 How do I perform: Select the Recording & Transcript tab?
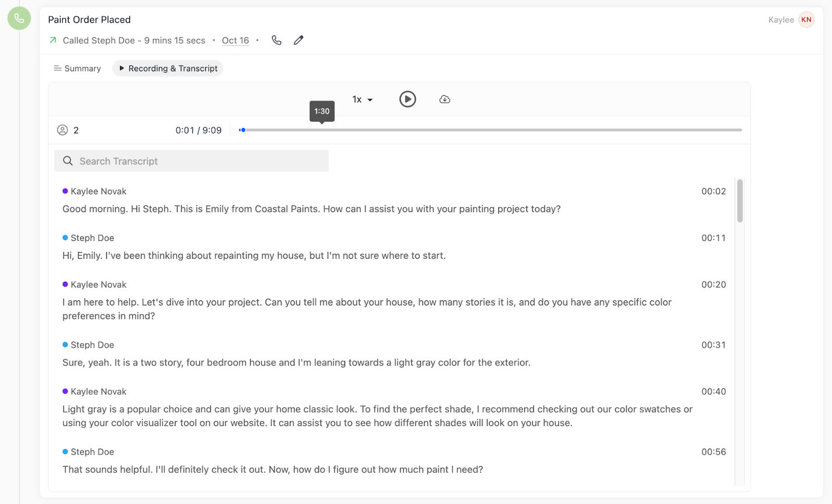(167, 69)
